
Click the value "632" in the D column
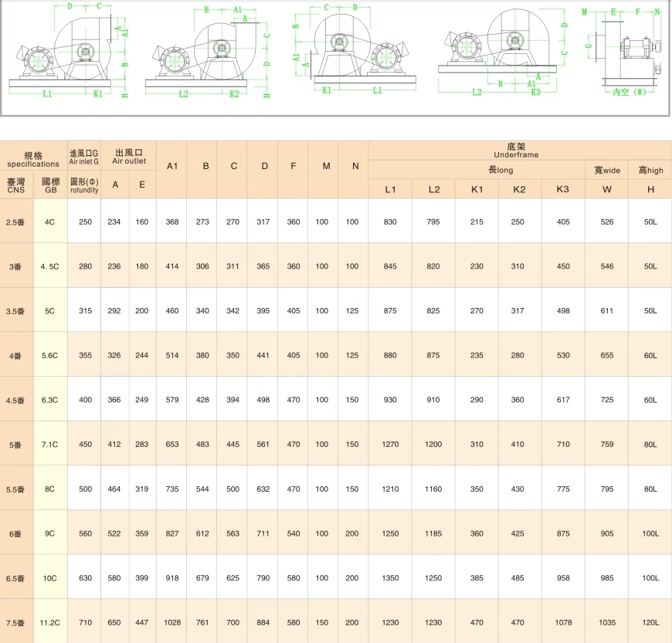[x=263, y=489]
